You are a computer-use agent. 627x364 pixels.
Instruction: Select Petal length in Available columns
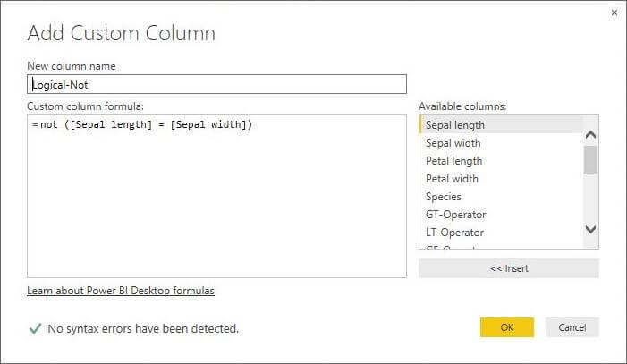pyautogui.click(x=501, y=161)
